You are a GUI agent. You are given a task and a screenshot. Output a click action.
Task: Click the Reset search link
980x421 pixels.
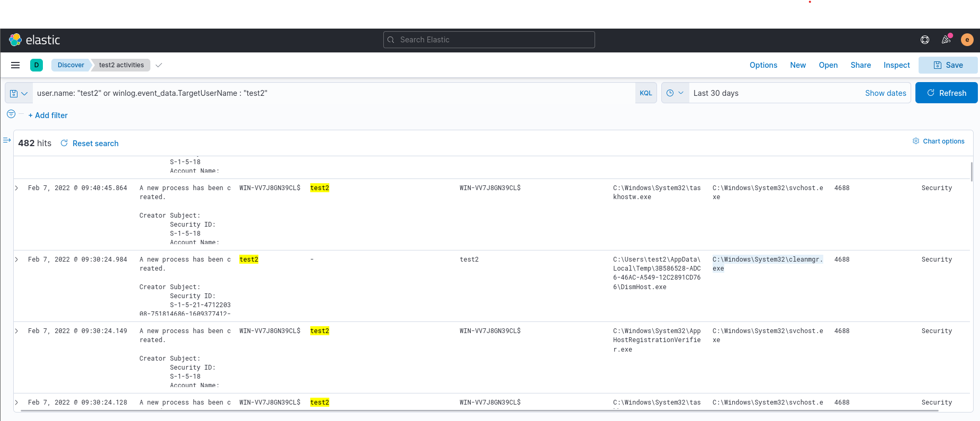[89, 144]
